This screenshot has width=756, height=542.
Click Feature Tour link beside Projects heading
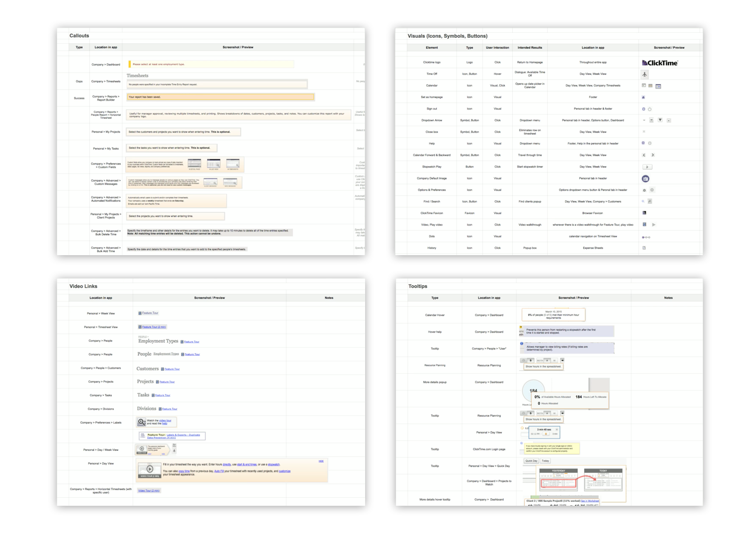[x=167, y=382]
